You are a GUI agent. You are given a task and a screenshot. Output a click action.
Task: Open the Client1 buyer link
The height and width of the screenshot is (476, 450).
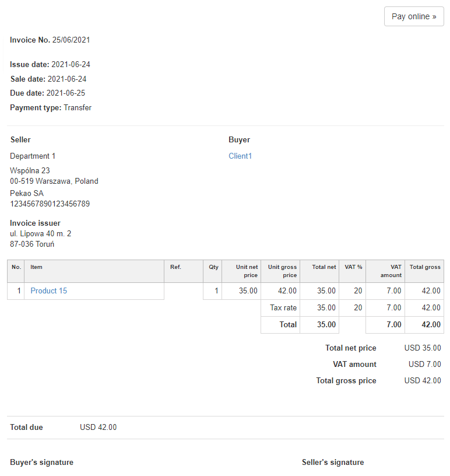click(x=240, y=156)
